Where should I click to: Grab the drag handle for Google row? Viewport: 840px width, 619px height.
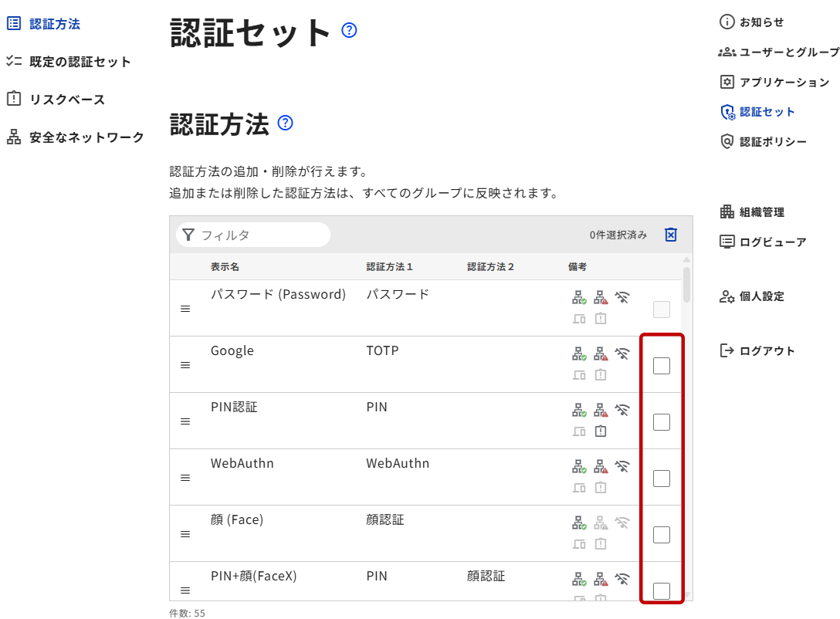coord(185,365)
